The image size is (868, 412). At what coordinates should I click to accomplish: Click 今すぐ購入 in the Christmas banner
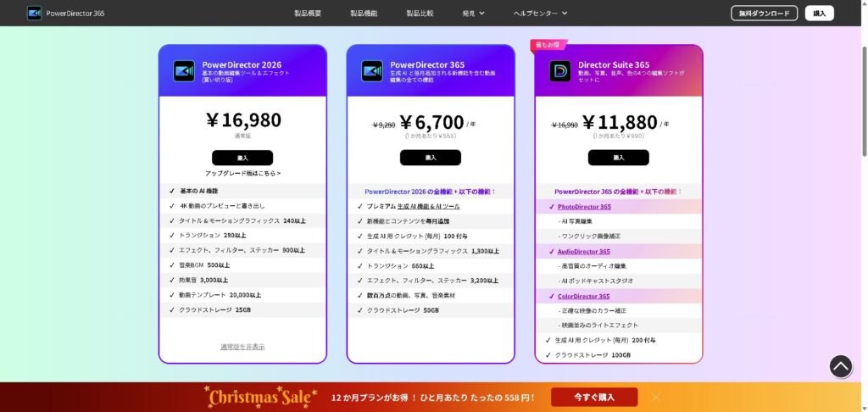pos(594,397)
